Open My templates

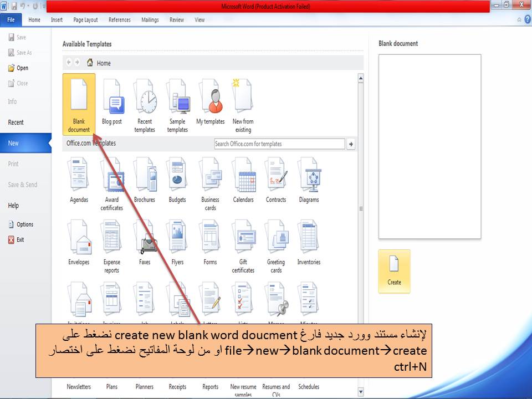pyautogui.click(x=211, y=102)
